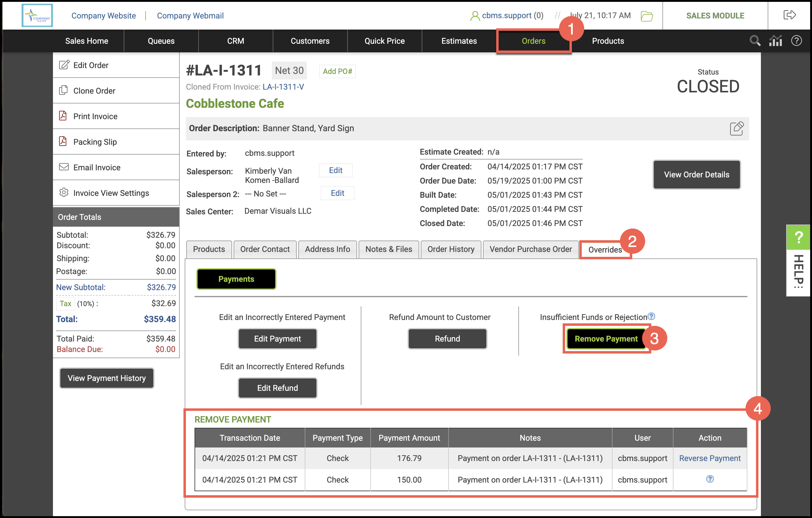Click the Reverse Payment link
Screen dimensions: 812x518
[709, 458]
